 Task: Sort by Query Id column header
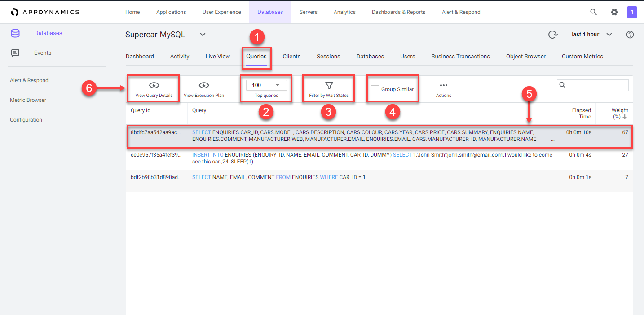tap(141, 110)
